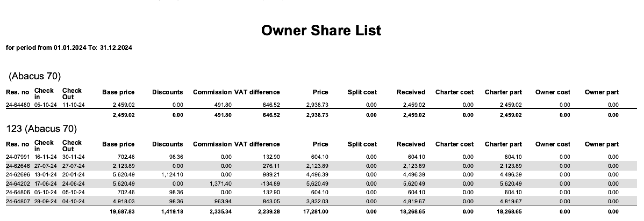
Task: Select reservation number 24-64480
Action: point(18,105)
